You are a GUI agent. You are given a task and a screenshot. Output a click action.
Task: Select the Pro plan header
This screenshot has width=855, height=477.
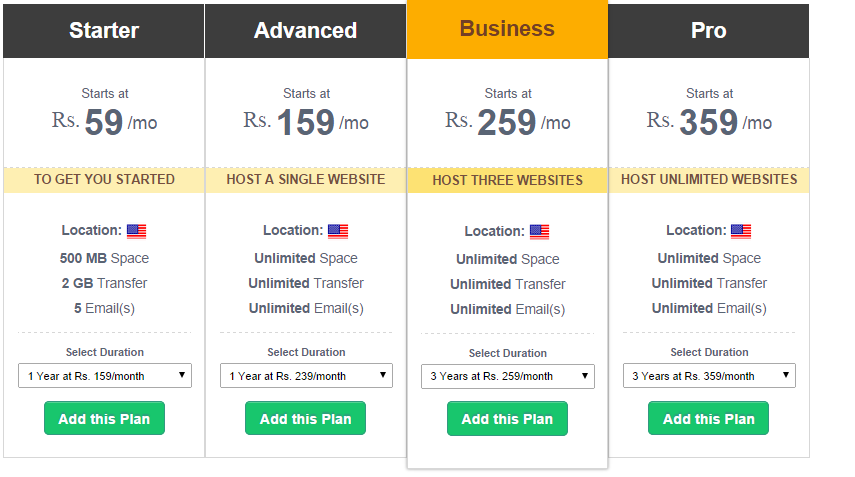[708, 31]
